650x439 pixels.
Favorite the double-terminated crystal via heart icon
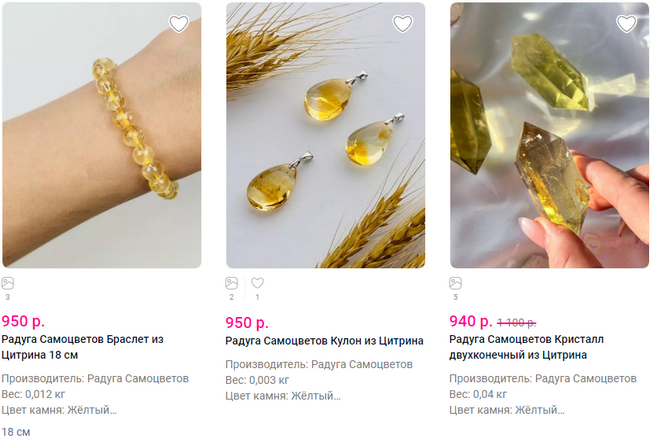[626, 24]
